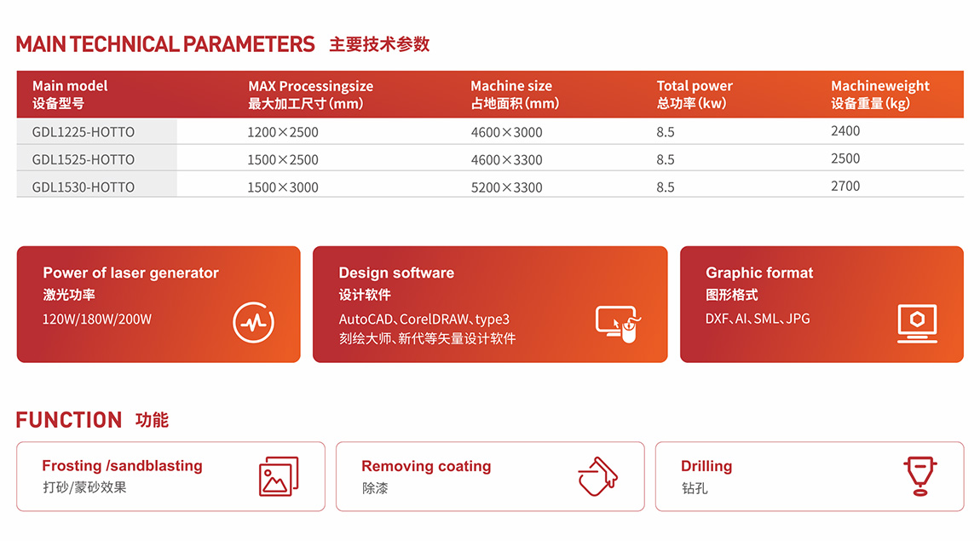The height and width of the screenshot is (541, 980).
Task: Click the drilling laser head icon
Action: coord(919,476)
